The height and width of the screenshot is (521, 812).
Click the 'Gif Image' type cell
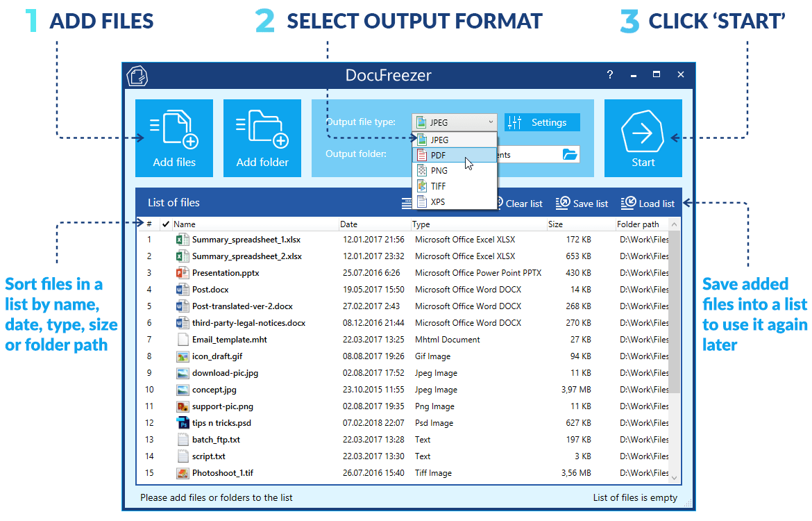(x=432, y=356)
